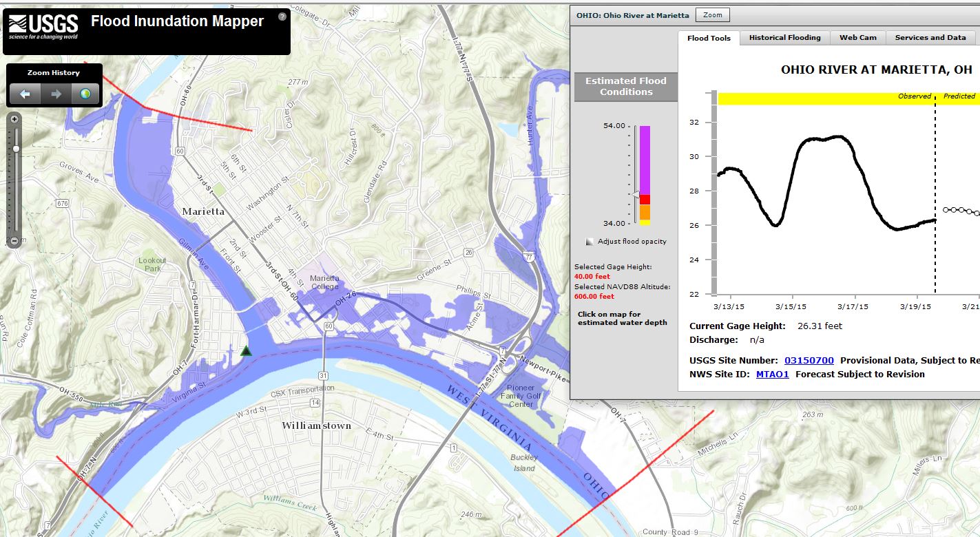Click the 54.00 maximum stage label
The width and height of the screenshot is (980, 537).
(x=614, y=125)
